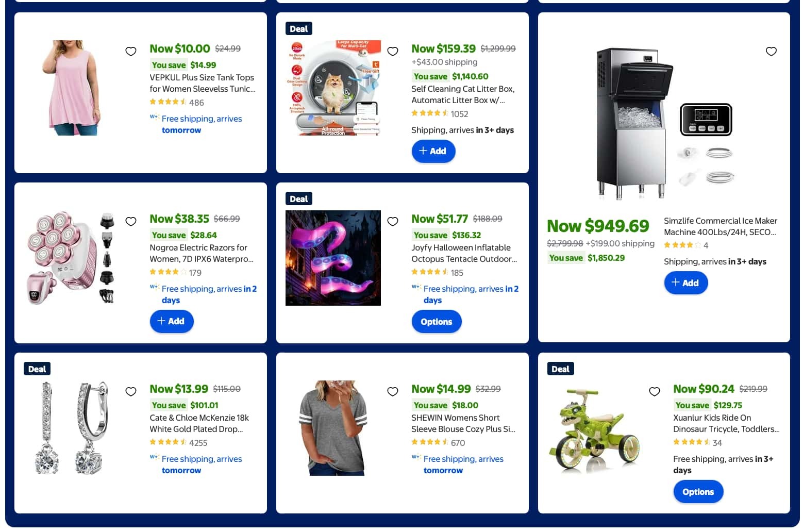The height and width of the screenshot is (532, 803).
Task: Heart the Joyfy Halloween Inflatable Octopus
Action: point(393,221)
